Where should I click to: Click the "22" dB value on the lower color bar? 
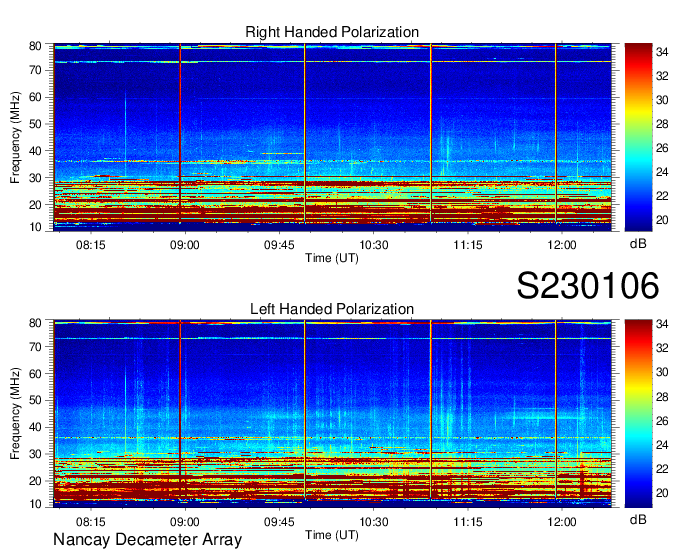(x=662, y=469)
